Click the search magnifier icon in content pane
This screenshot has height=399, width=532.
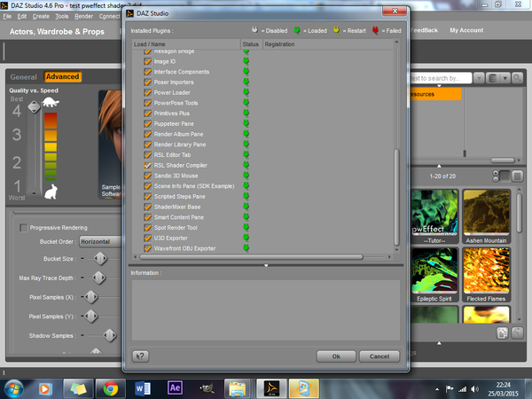[x=517, y=78]
